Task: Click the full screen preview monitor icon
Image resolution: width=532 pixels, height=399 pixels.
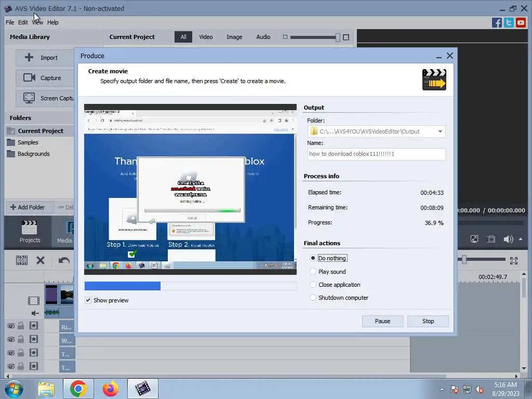Action: pos(474,239)
